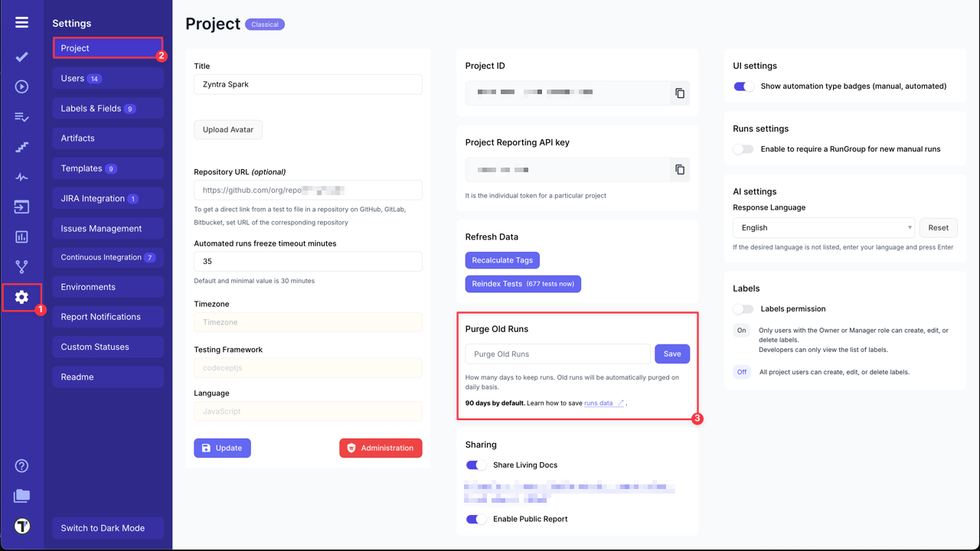Open the Response Language dropdown

click(823, 227)
